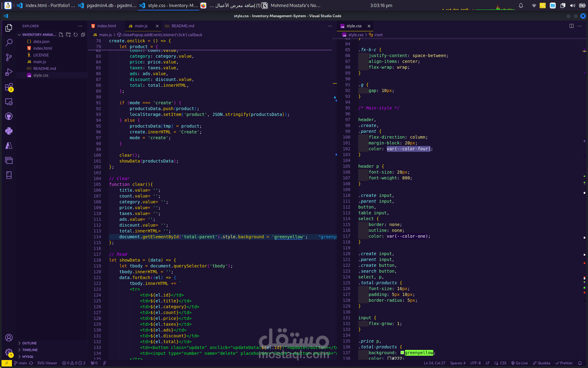
Task: Refresh the Explorer file tree
Action: click(76, 35)
